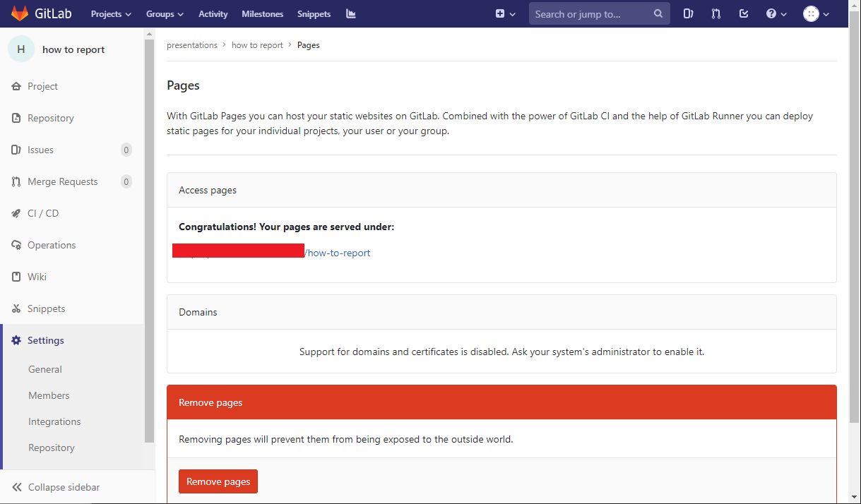Open 'how to report' breadcrumb link
This screenshot has width=861, height=504.
point(257,45)
